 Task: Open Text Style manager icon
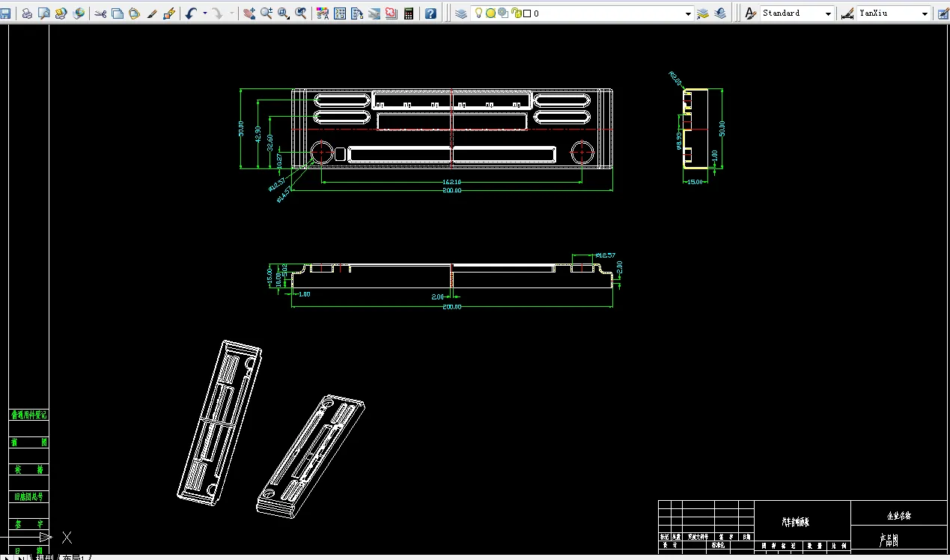(x=750, y=13)
